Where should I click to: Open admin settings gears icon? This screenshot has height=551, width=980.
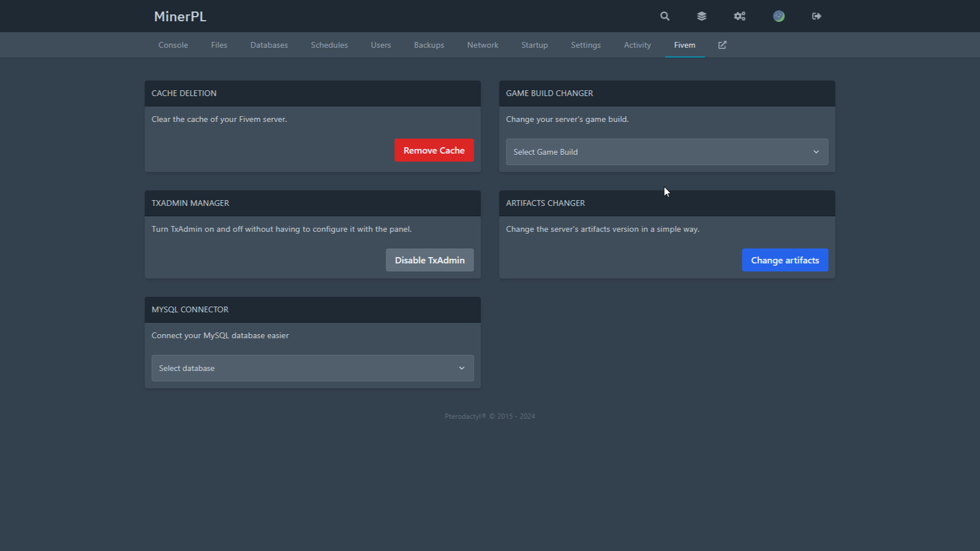click(x=739, y=16)
